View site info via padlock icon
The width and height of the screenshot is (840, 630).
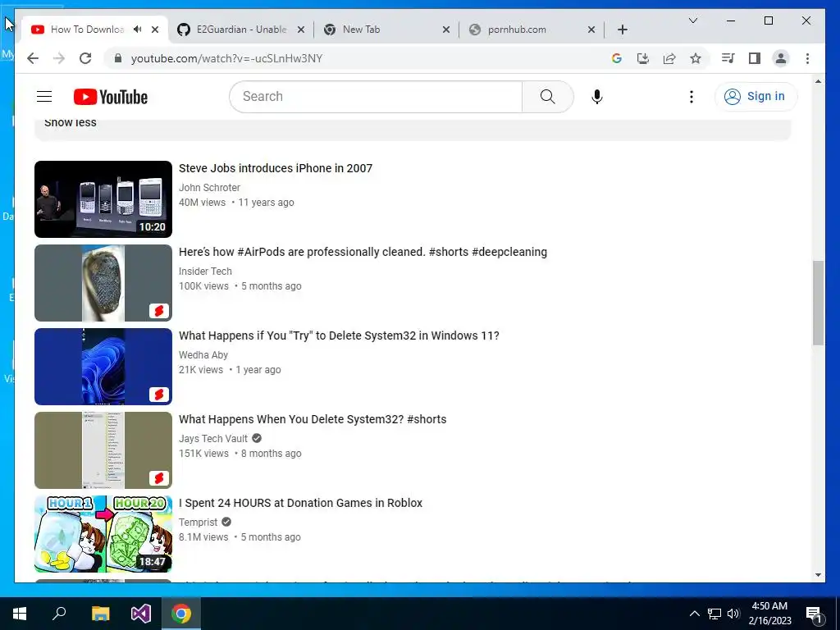click(x=118, y=58)
